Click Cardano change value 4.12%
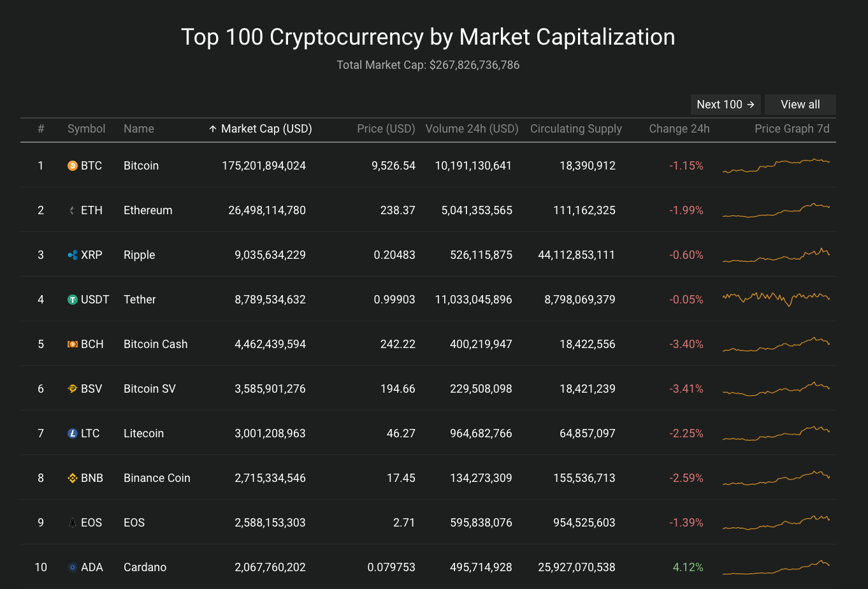Screen dimensions: 868x589 point(688,567)
